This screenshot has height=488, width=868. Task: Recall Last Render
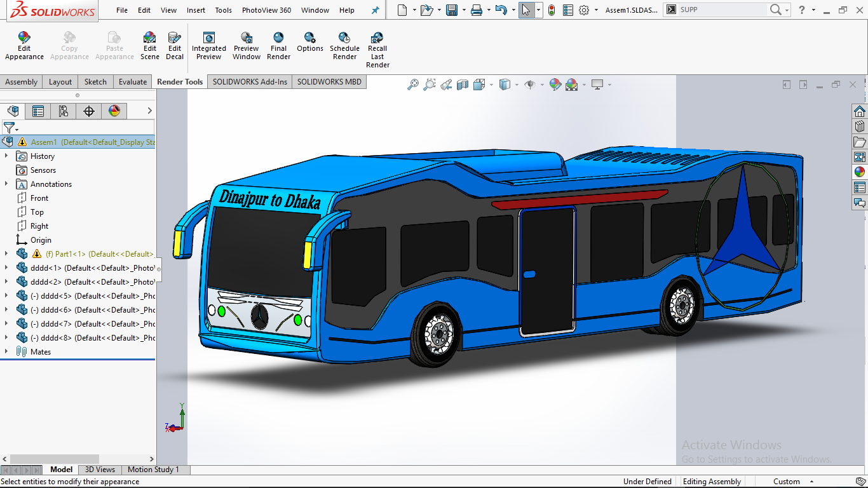pyautogui.click(x=377, y=50)
